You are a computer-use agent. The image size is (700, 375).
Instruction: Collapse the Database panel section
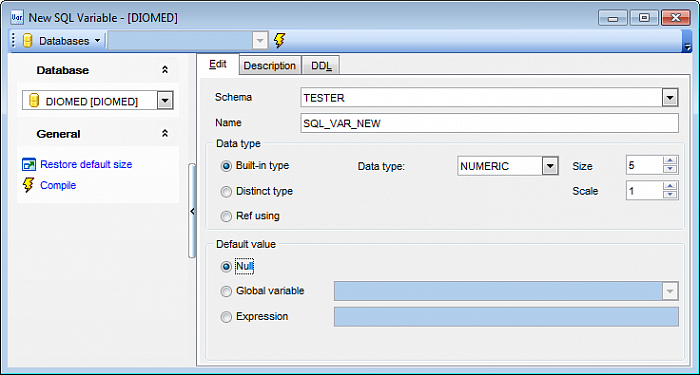(x=165, y=70)
